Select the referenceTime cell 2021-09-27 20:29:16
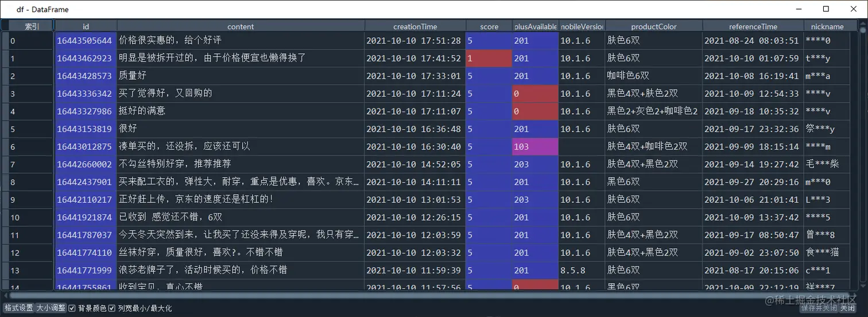Viewport: 868px width, 317px height. 753,182
